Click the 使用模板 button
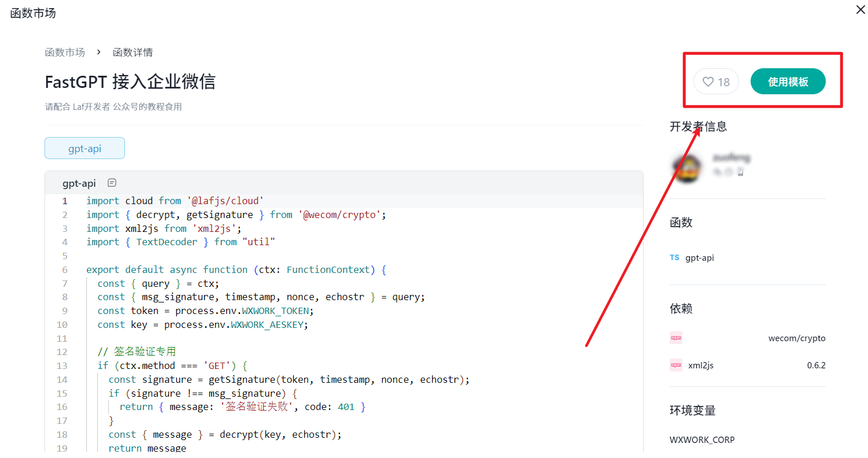This screenshot has height=458, width=868. pyautogui.click(x=788, y=82)
